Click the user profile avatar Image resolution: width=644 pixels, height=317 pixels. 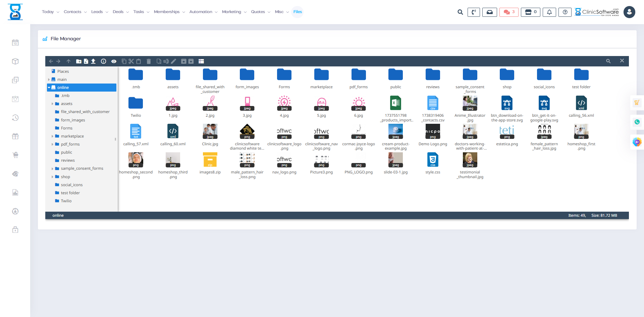coord(629,12)
